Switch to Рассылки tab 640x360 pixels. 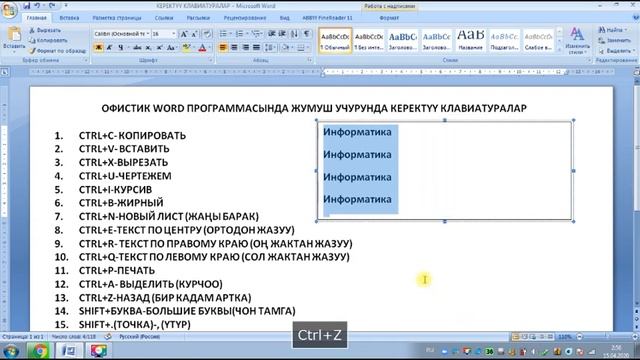(198, 18)
